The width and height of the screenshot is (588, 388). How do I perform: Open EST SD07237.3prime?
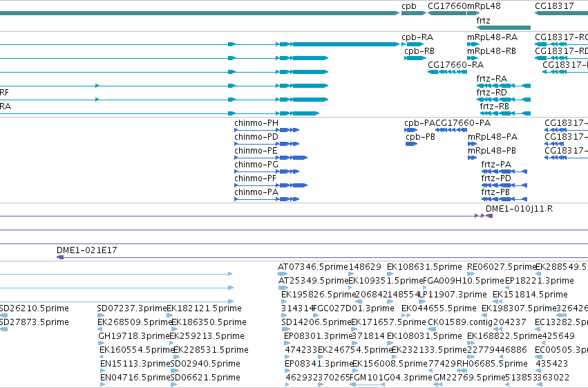100,315
